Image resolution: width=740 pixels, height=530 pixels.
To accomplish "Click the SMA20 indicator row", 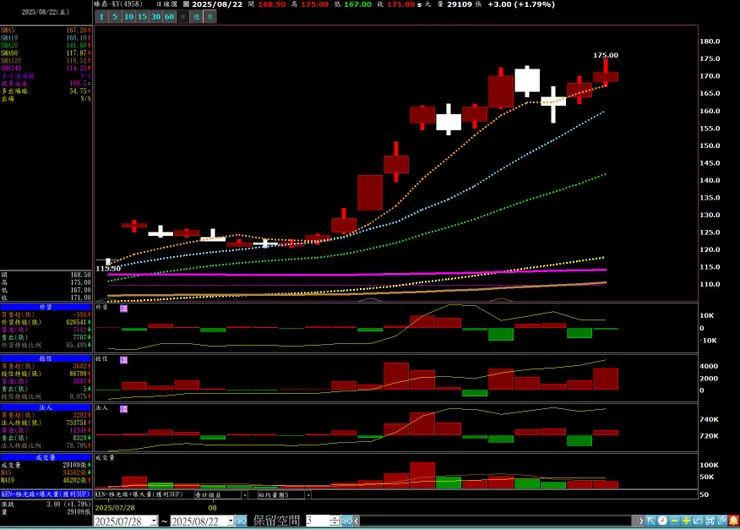I will coord(45,46).
